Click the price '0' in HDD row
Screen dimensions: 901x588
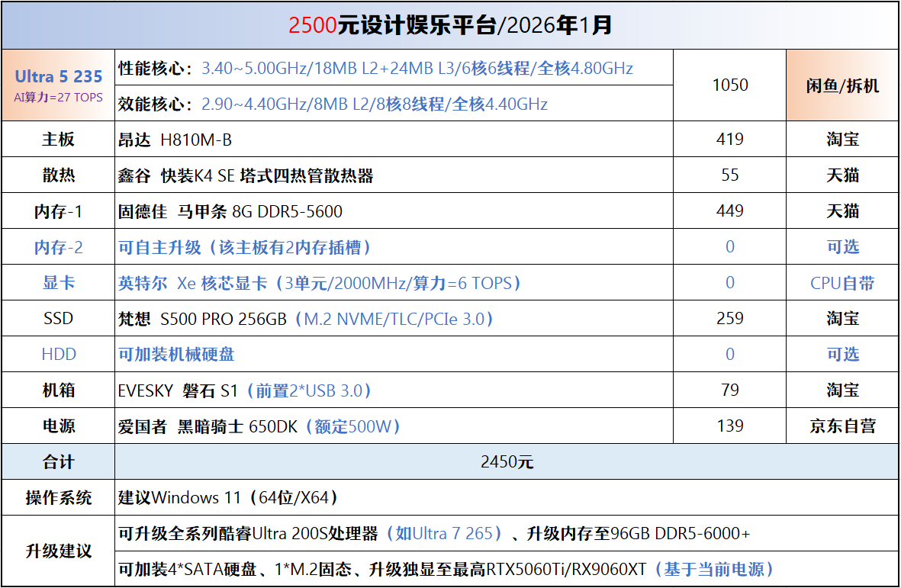pyautogui.click(x=730, y=355)
